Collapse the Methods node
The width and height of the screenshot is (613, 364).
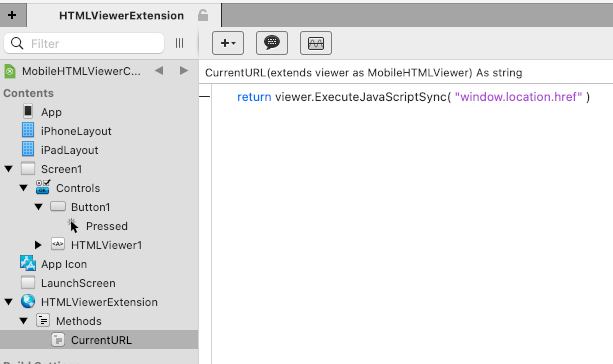click(x=23, y=321)
